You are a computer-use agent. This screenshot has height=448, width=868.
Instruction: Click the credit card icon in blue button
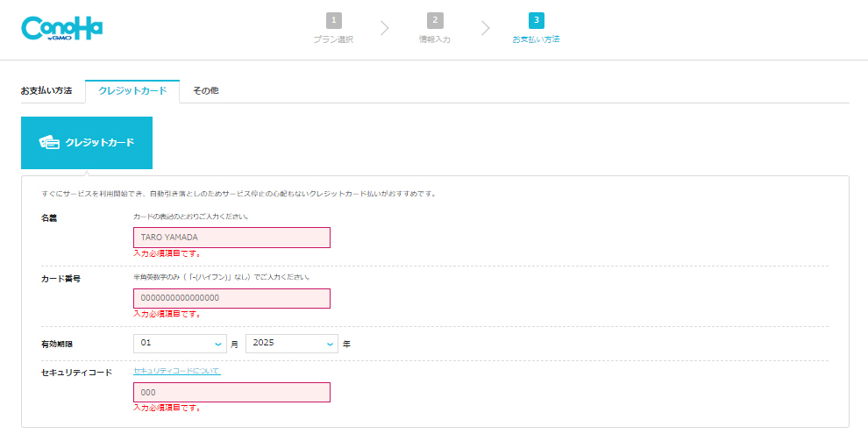tap(49, 143)
